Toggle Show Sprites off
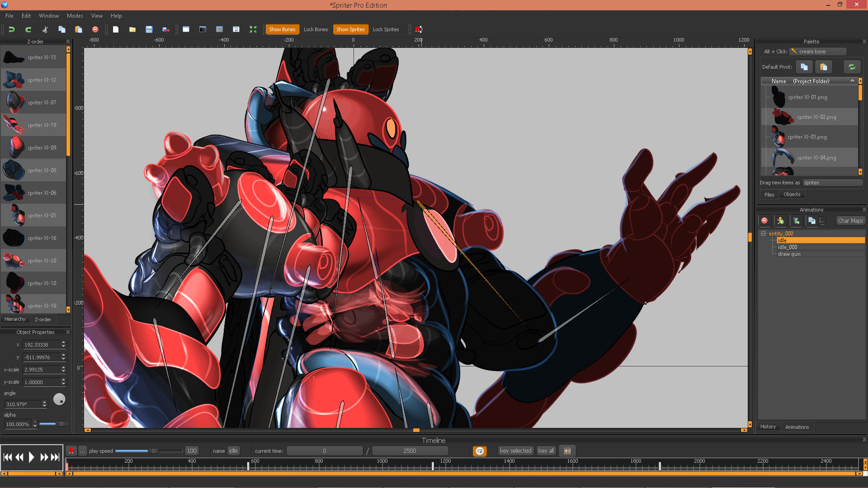The width and height of the screenshot is (868, 488). click(351, 29)
